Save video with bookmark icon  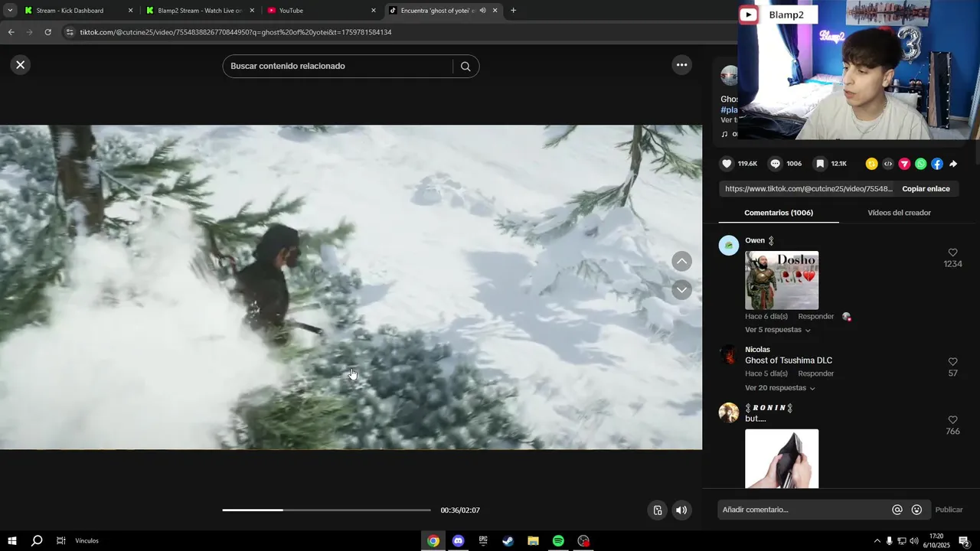pyautogui.click(x=819, y=164)
